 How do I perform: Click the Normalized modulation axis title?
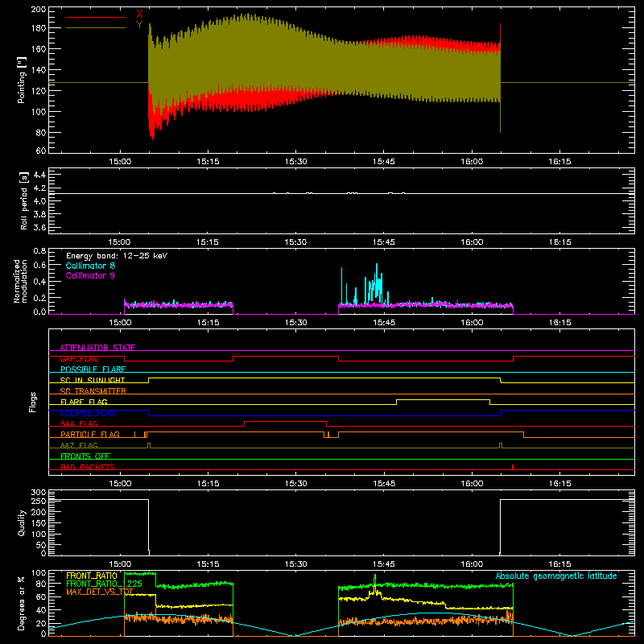pos(20,281)
